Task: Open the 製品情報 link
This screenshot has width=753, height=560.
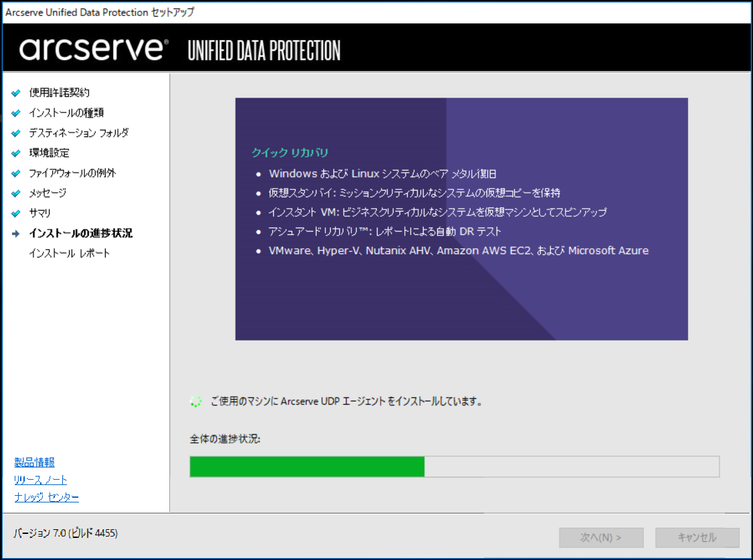Action: coord(34,462)
